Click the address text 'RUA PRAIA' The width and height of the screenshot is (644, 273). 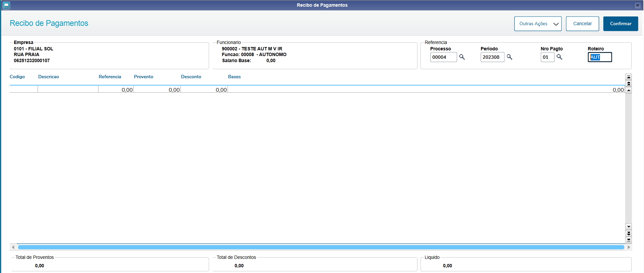point(26,54)
